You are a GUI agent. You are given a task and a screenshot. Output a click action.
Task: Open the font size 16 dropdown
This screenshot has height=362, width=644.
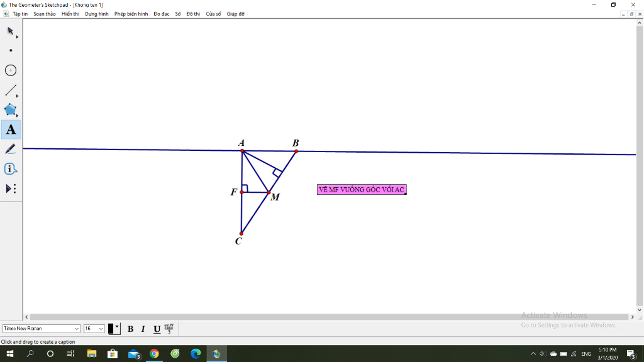94,328
